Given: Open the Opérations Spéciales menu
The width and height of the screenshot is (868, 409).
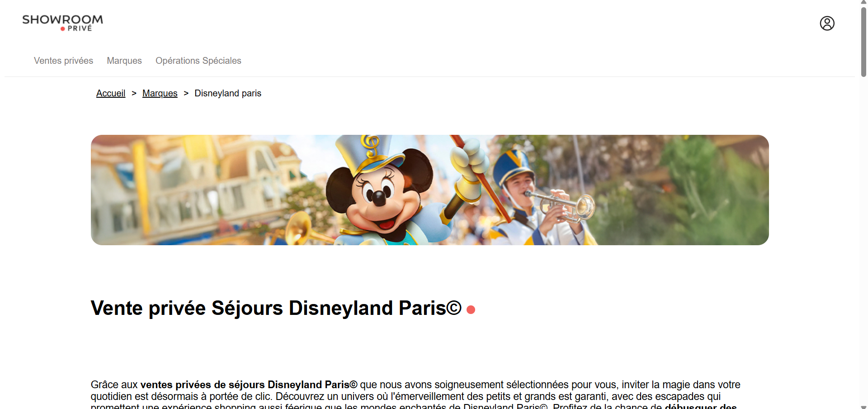Looking at the screenshot, I should [x=198, y=61].
